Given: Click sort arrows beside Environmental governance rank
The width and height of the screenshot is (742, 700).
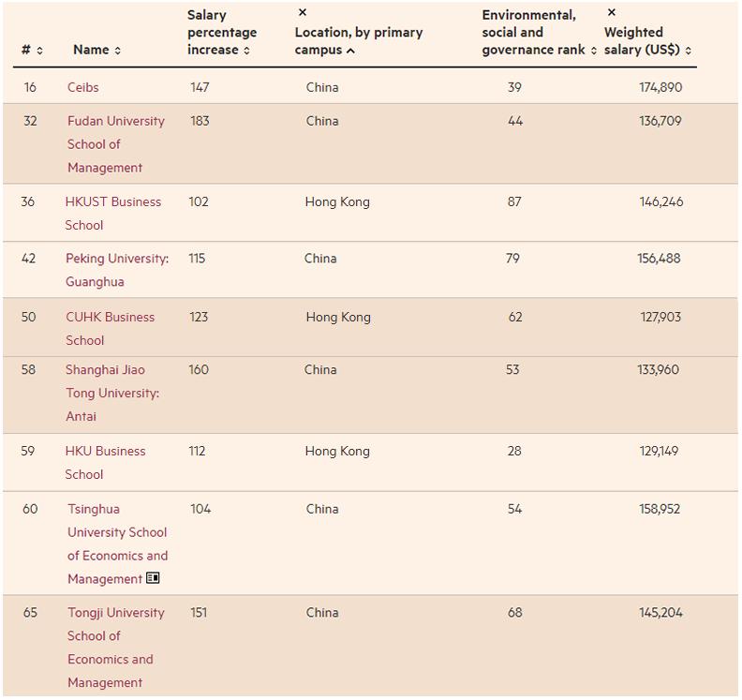Looking at the screenshot, I should 594,51.
